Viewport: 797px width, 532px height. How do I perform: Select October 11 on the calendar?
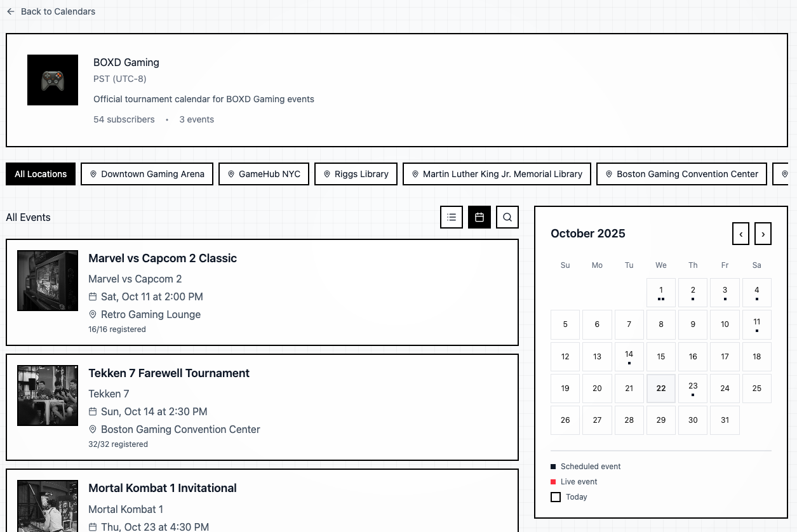coord(756,324)
